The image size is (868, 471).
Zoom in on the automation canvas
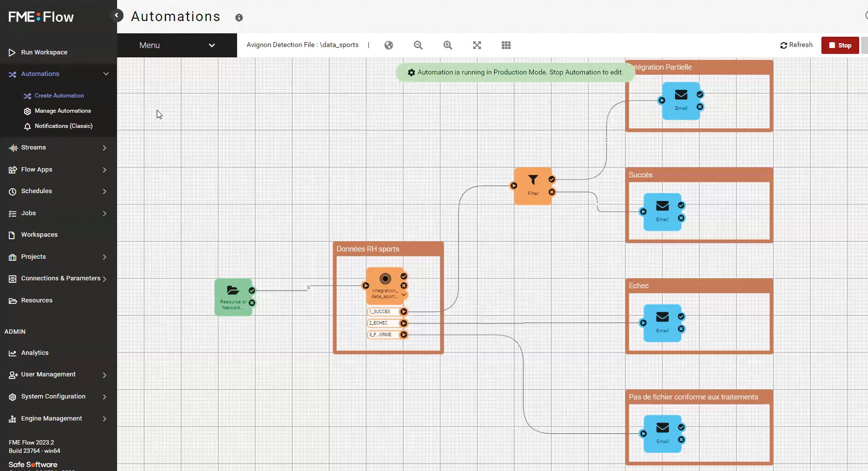coord(448,45)
